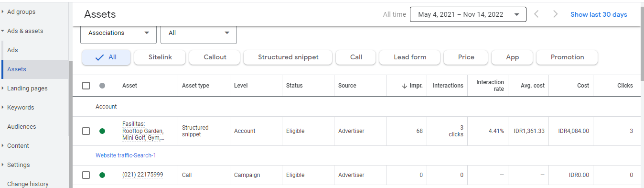Click the green status dot for Call asset
Image resolution: width=644 pixels, height=188 pixels.
(102, 175)
